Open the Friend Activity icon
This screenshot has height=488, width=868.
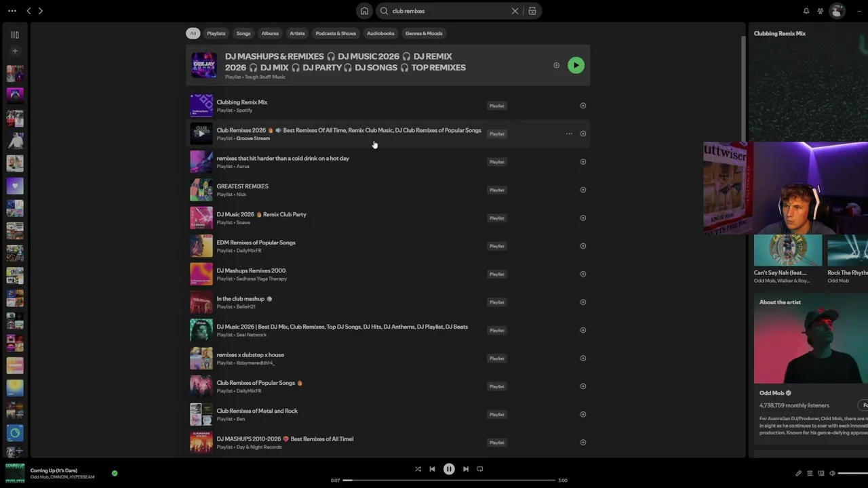821,11
